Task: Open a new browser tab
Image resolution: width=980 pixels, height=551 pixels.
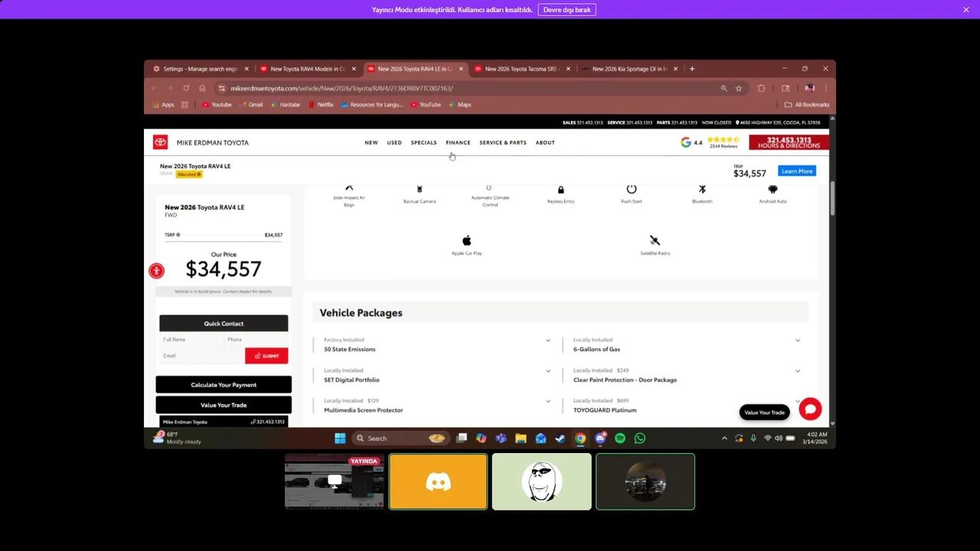Action: point(692,69)
